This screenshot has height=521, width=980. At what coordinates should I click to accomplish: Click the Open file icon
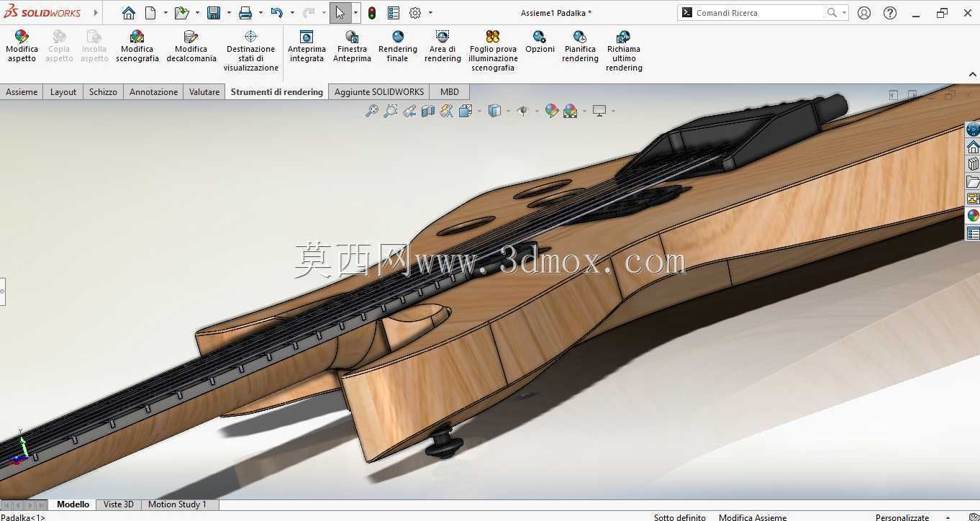point(181,13)
